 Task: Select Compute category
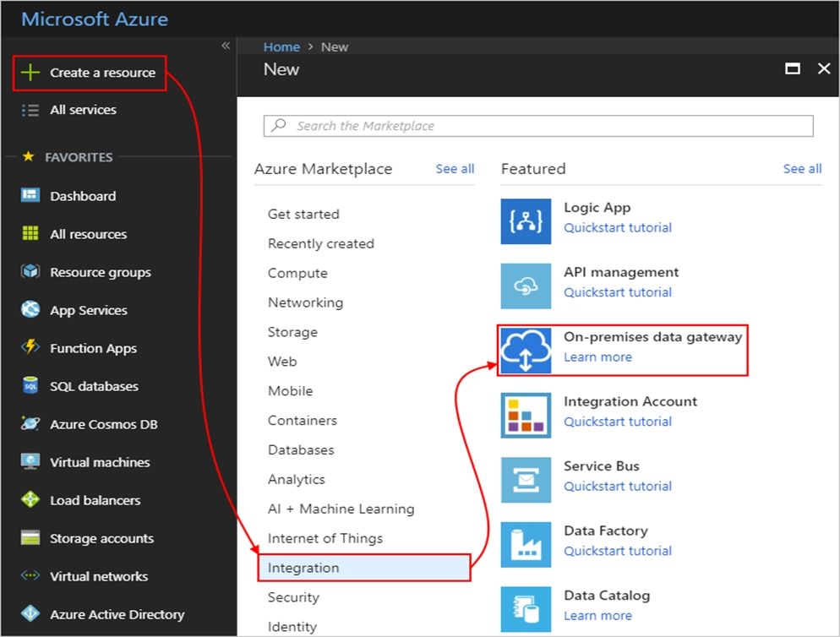297,273
